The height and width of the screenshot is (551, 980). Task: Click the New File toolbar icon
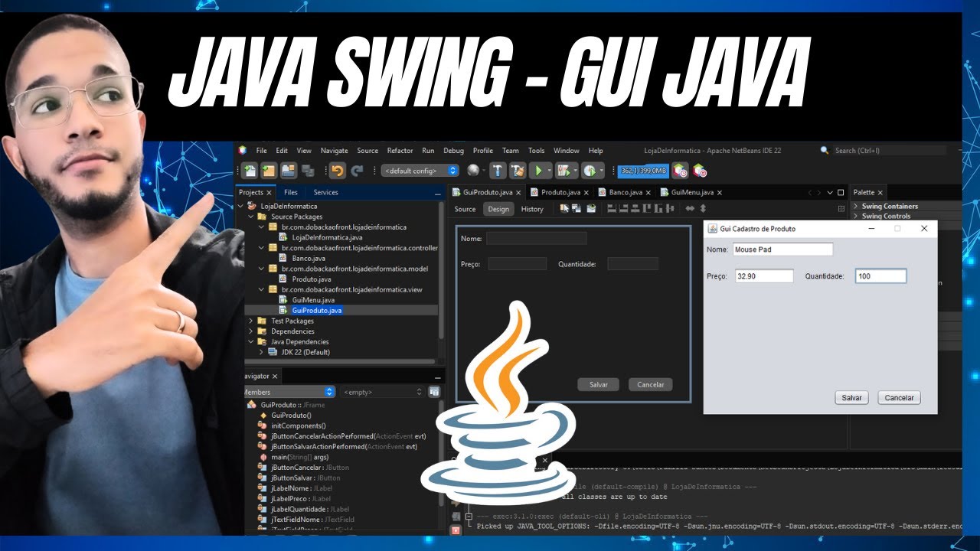pos(250,171)
